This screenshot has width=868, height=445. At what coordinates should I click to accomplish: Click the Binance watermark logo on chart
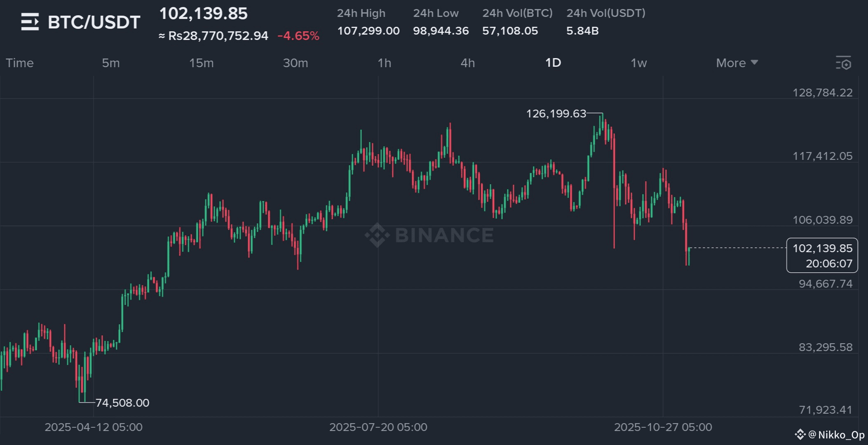[377, 235]
